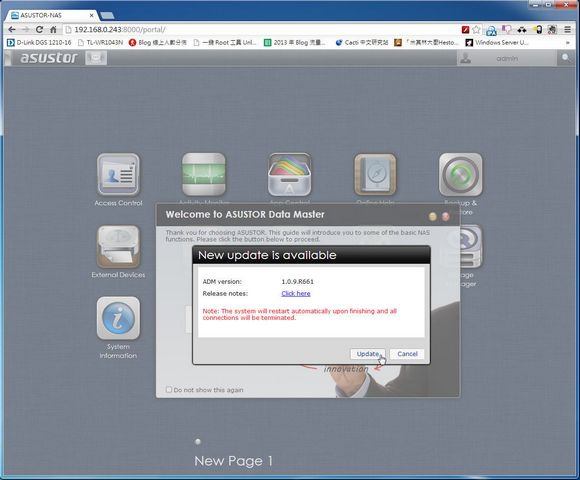The height and width of the screenshot is (480, 580).
Task: Bookmark this page with star icon
Action: pos(476,30)
